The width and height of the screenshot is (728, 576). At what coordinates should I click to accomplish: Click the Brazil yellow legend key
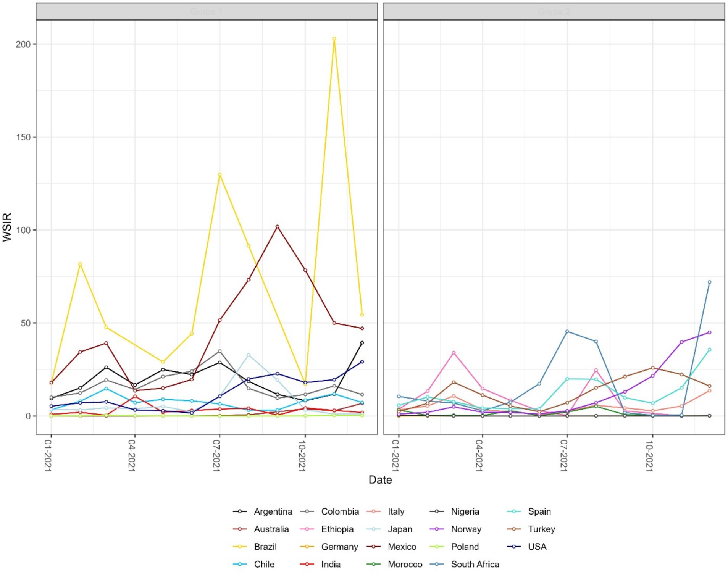click(239, 547)
